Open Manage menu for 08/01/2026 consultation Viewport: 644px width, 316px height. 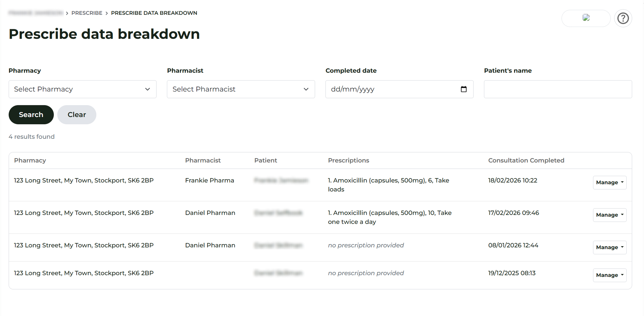tap(609, 247)
